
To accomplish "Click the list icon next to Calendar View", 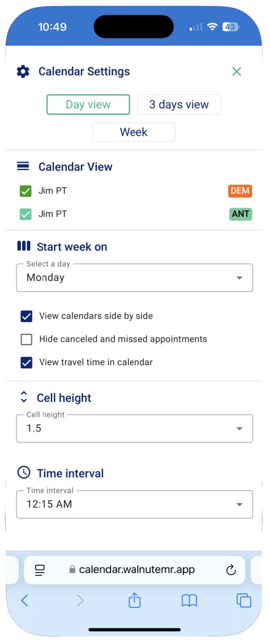I will pyautogui.click(x=24, y=166).
